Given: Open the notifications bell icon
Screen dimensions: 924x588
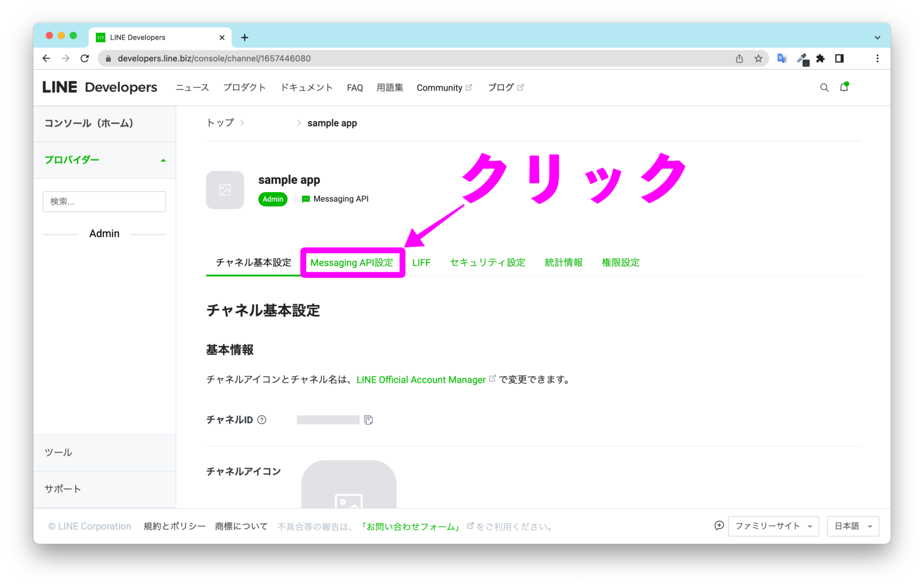Looking at the screenshot, I should tap(845, 87).
